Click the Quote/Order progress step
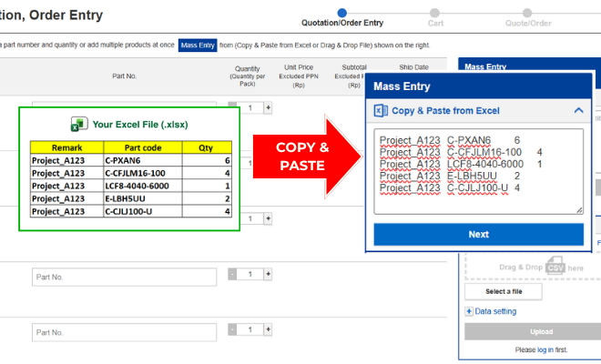 [x=528, y=18]
